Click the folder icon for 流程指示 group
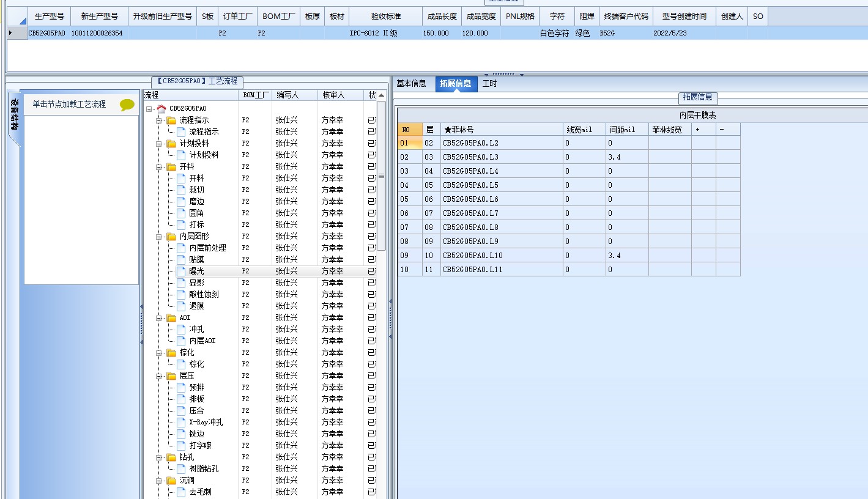The width and height of the screenshot is (868, 499). tap(171, 120)
